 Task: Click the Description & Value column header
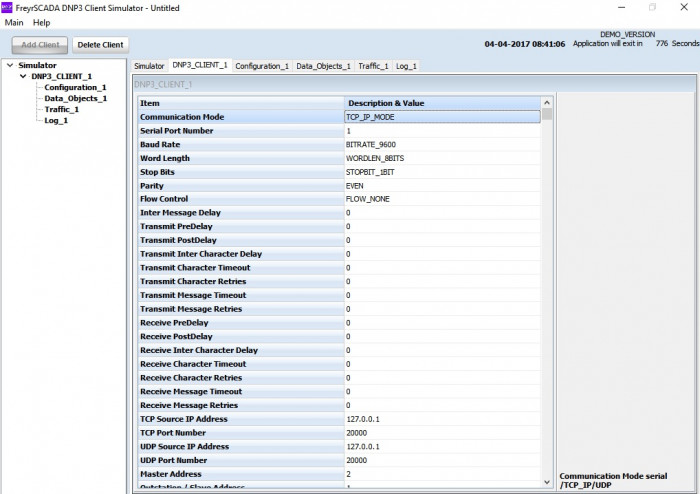click(x=442, y=103)
